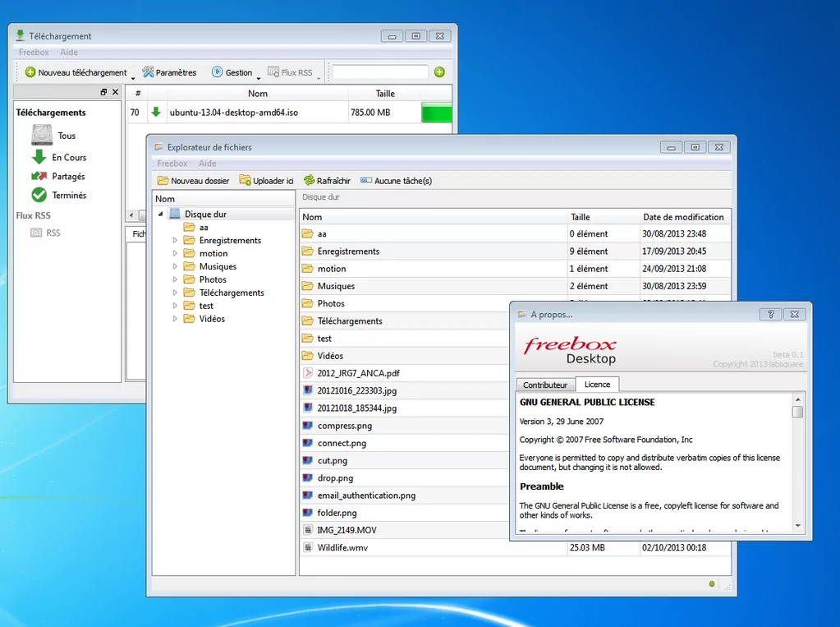Open the Aide menu in Explorateur de fichiers
The width and height of the screenshot is (840, 627).
coord(208,164)
